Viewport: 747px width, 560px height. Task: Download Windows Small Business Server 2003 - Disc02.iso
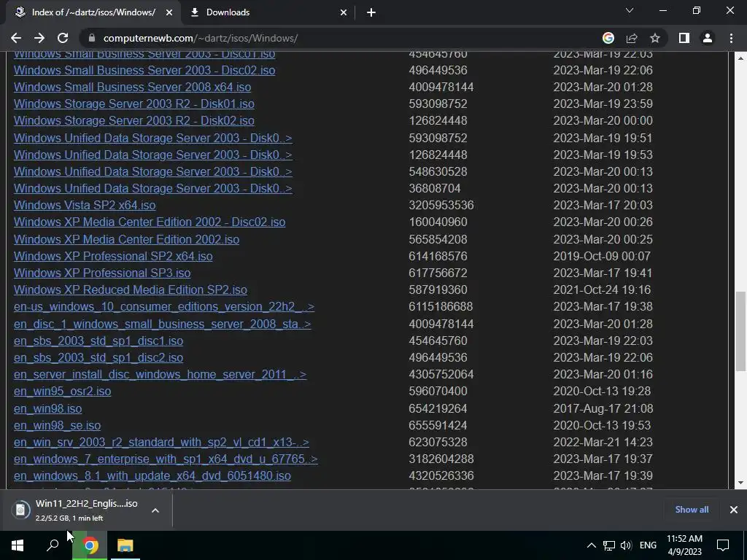point(144,71)
